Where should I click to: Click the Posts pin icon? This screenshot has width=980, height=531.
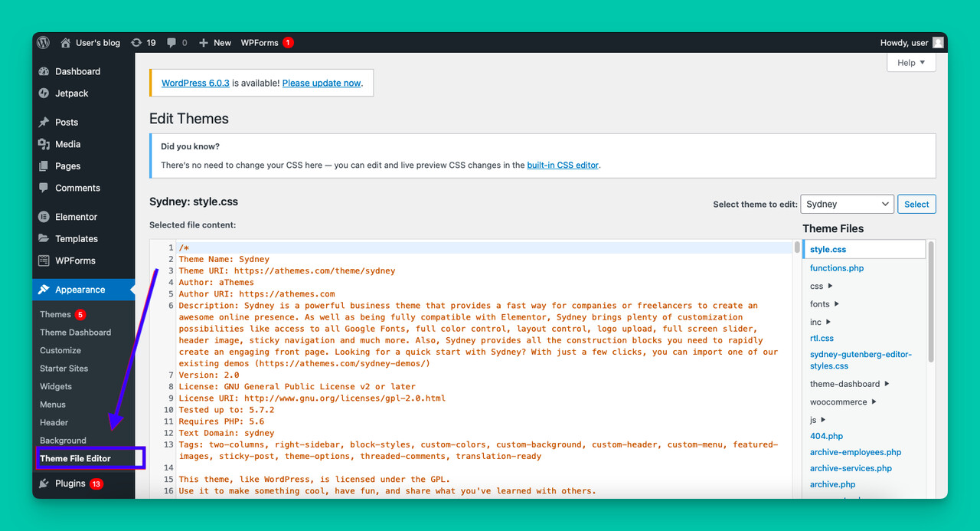pos(44,122)
